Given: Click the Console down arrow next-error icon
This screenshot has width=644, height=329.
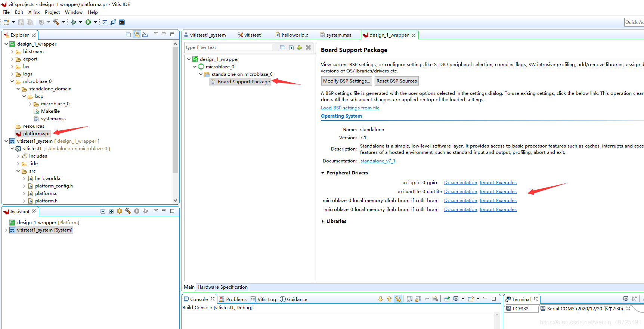Looking at the screenshot, I should pos(381,299).
